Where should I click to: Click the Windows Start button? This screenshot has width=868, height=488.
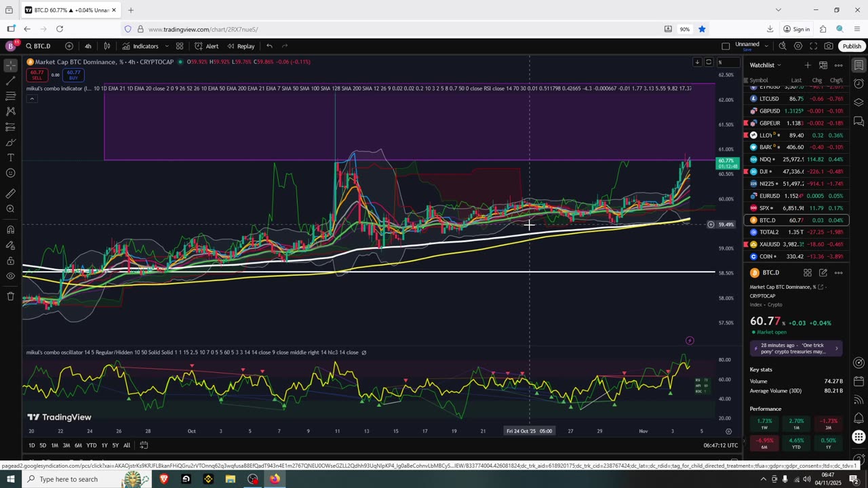pyautogui.click(x=11, y=479)
